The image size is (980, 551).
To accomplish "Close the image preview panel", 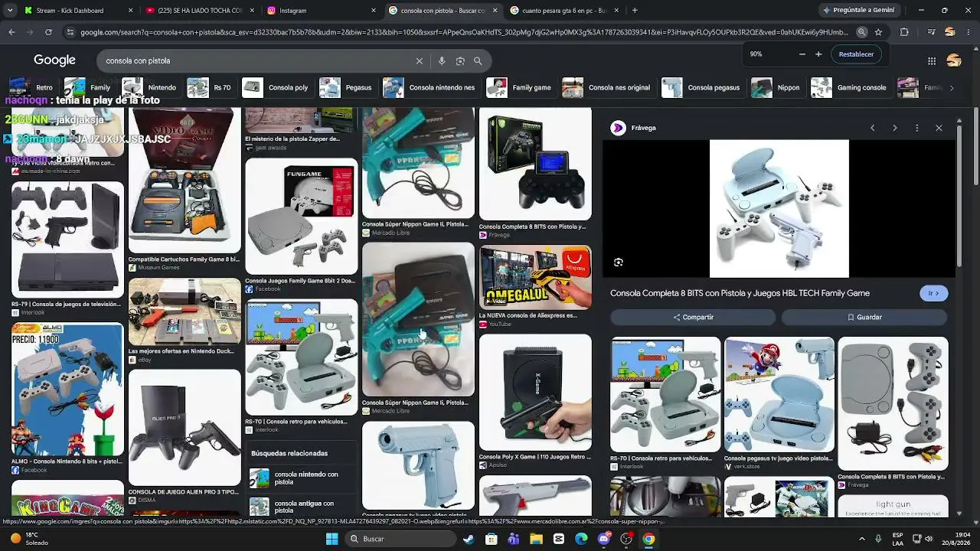I will pyautogui.click(x=939, y=128).
